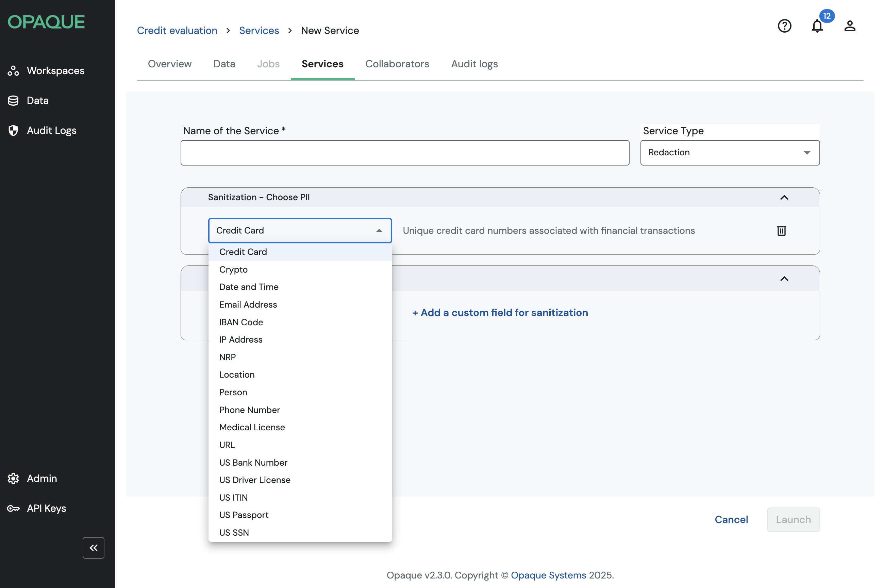The height and width of the screenshot is (588, 884).
Task: Choose Medical License option
Action: (x=300, y=427)
